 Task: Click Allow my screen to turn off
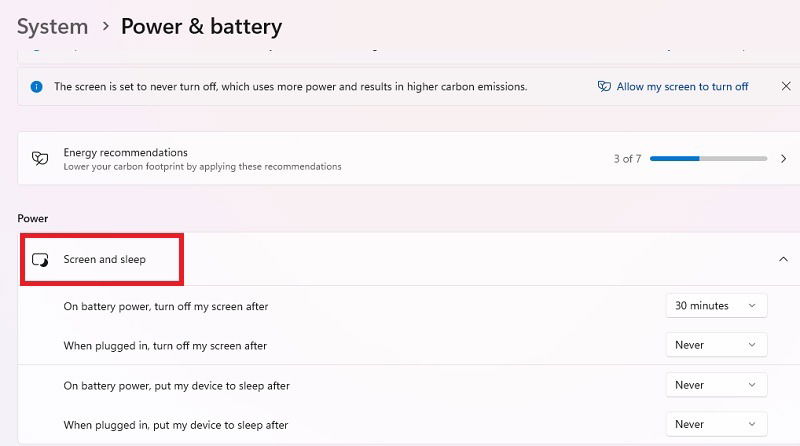click(x=682, y=87)
